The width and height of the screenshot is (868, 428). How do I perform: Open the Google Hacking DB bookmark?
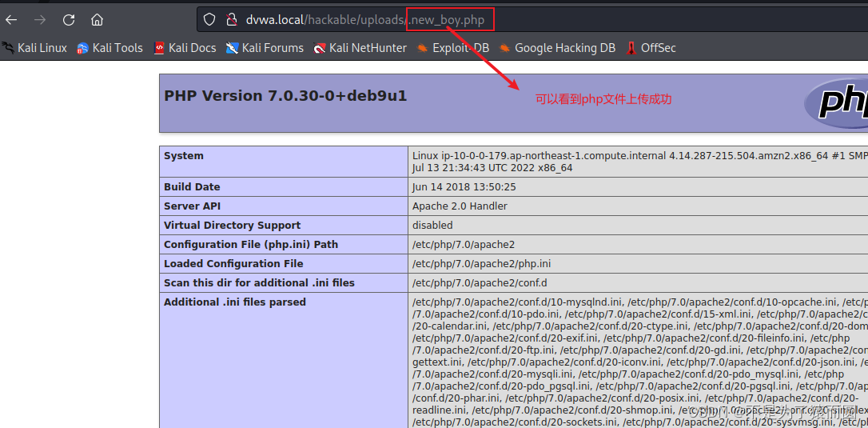point(557,48)
